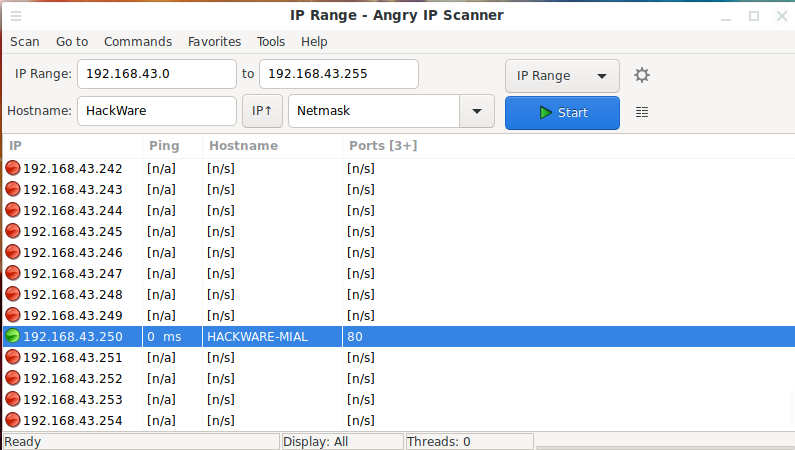Open the Scan menu
This screenshot has height=450, width=795.
25,42
